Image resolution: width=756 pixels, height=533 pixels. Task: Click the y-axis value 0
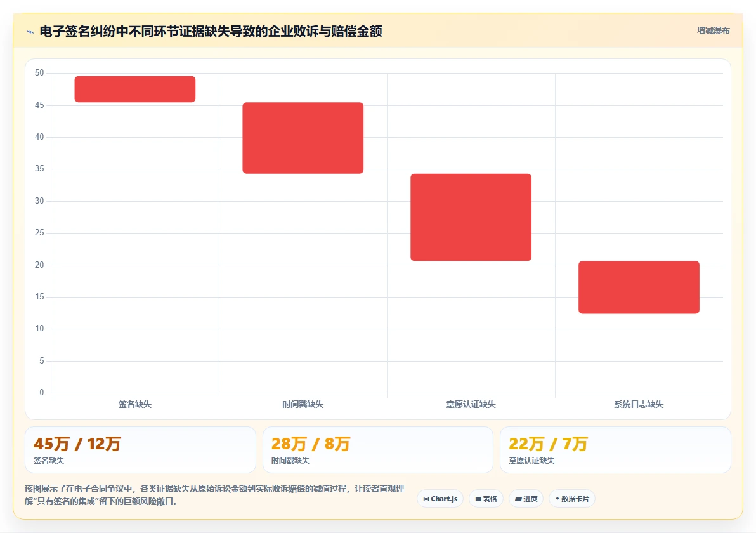(41, 393)
